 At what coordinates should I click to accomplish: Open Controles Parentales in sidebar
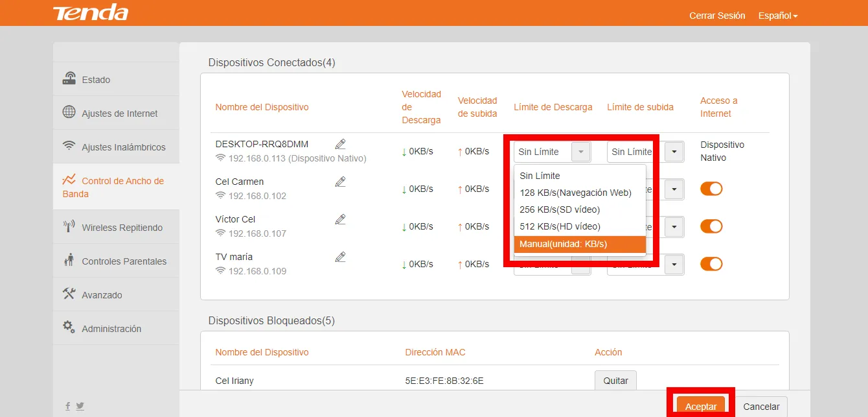click(x=124, y=261)
